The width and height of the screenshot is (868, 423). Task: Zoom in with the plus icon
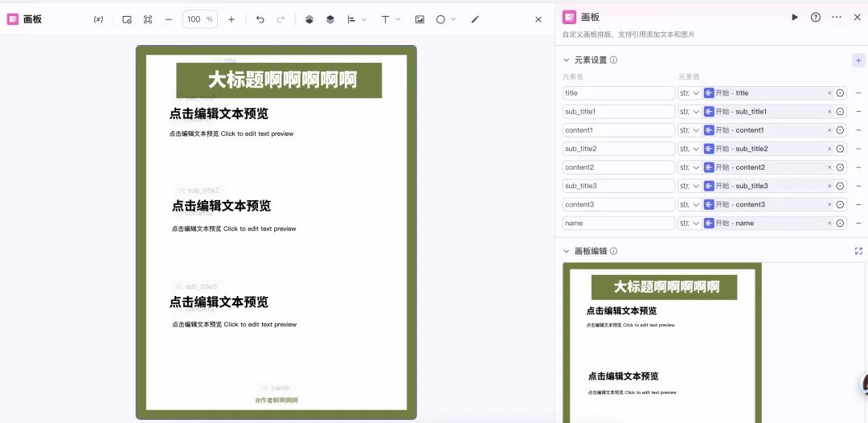(231, 19)
